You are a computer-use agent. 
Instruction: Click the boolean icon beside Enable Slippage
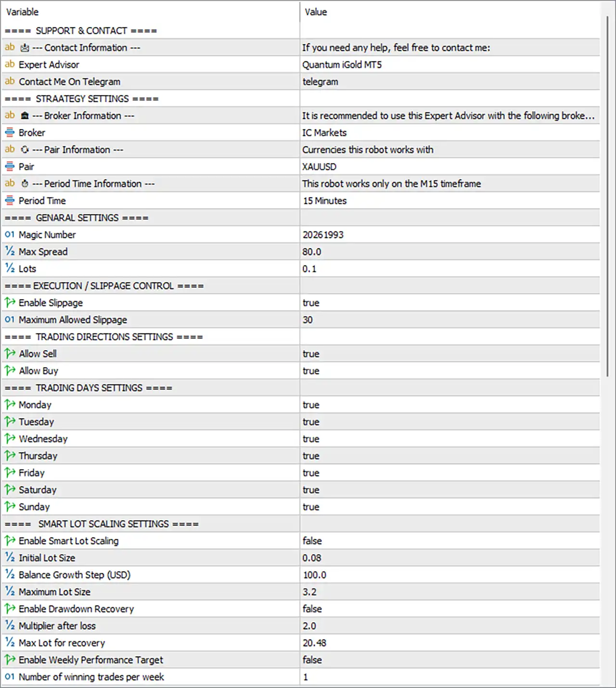click(x=10, y=303)
